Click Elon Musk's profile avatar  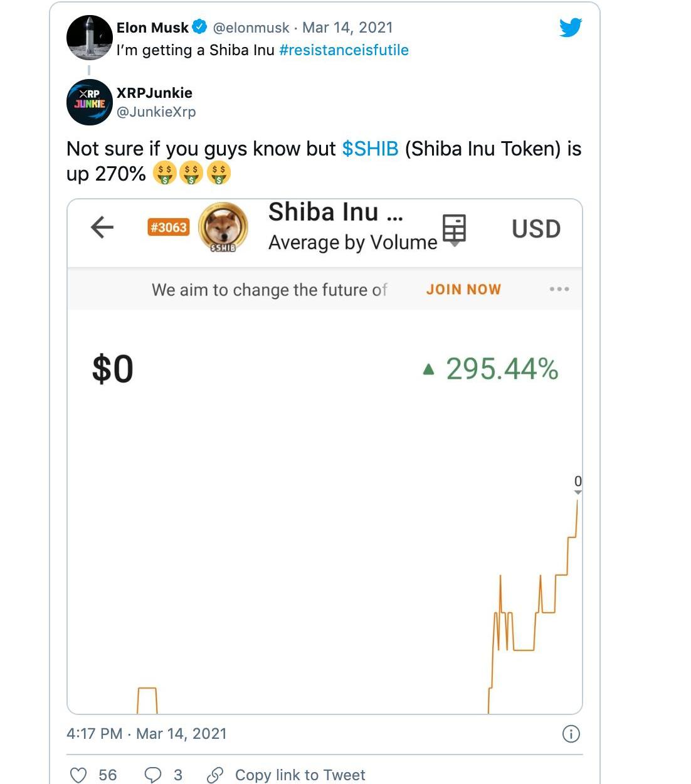[x=89, y=37]
